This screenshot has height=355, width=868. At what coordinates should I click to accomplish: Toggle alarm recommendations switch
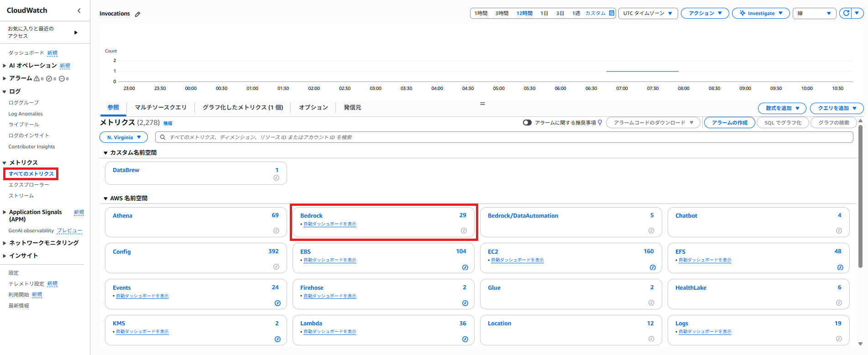527,123
